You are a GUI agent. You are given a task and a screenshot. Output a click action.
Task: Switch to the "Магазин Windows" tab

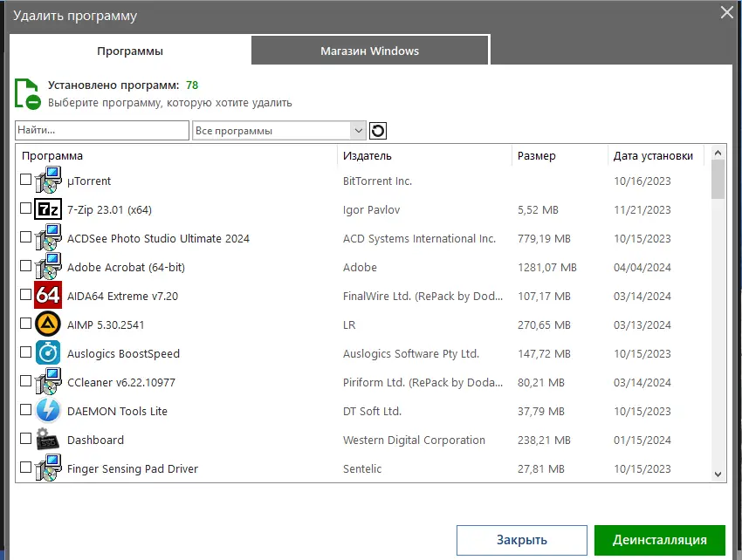pos(370,51)
